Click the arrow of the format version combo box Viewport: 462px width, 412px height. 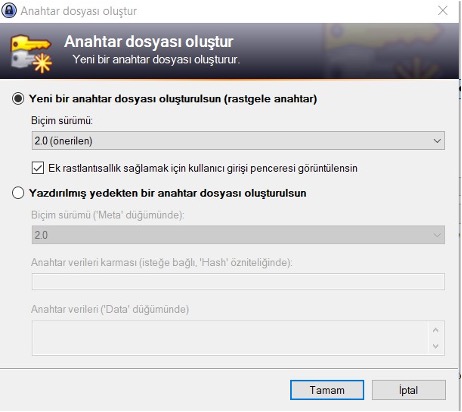tap(437, 141)
